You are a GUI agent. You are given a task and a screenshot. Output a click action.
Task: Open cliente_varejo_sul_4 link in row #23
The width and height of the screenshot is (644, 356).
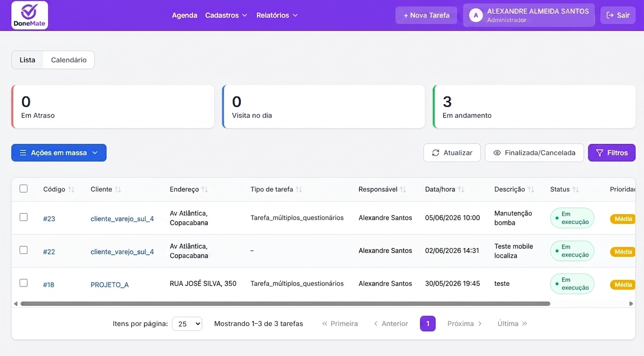pyautogui.click(x=122, y=219)
